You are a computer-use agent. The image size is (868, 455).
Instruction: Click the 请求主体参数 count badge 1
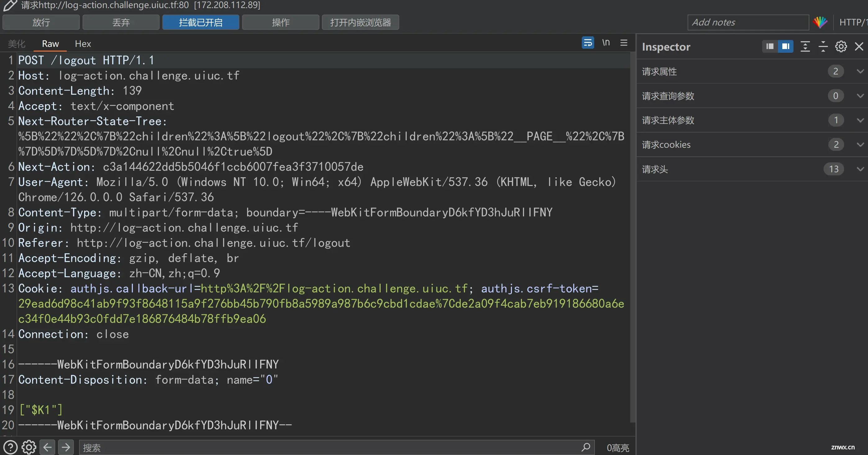836,120
